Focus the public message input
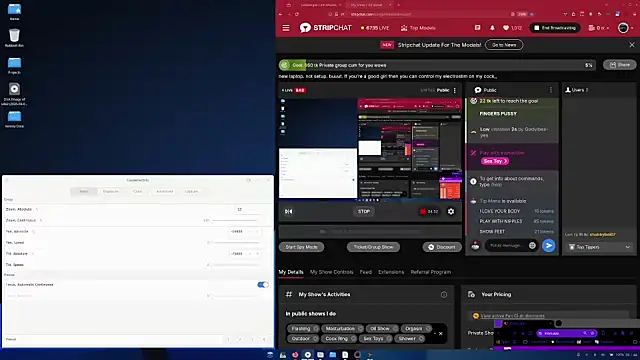The width and height of the screenshot is (640, 360). [508, 245]
